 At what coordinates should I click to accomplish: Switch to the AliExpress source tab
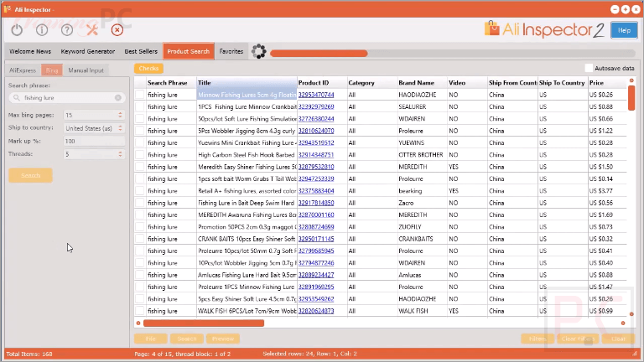pyautogui.click(x=23, y=70)
